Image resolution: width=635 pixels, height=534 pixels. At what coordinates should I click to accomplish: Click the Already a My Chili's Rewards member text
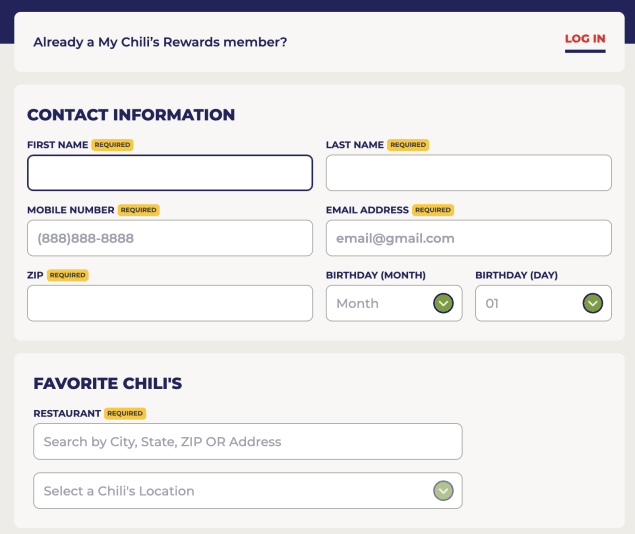[160, 42]
